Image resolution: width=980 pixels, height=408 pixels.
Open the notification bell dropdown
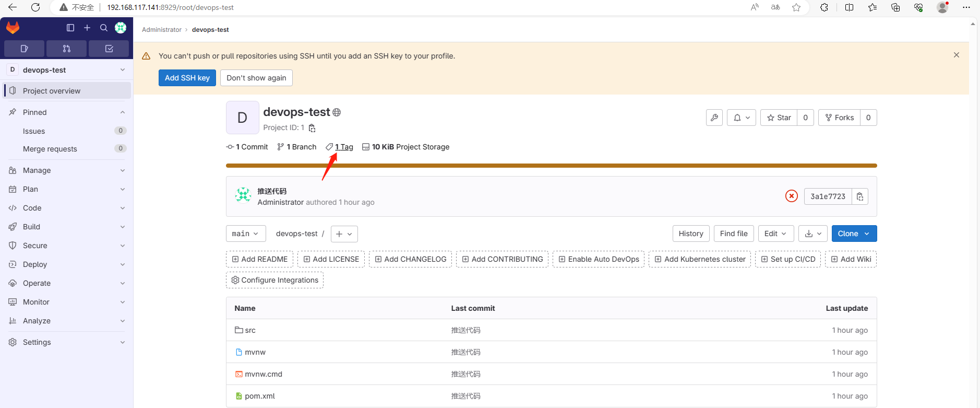coord(742,118)
